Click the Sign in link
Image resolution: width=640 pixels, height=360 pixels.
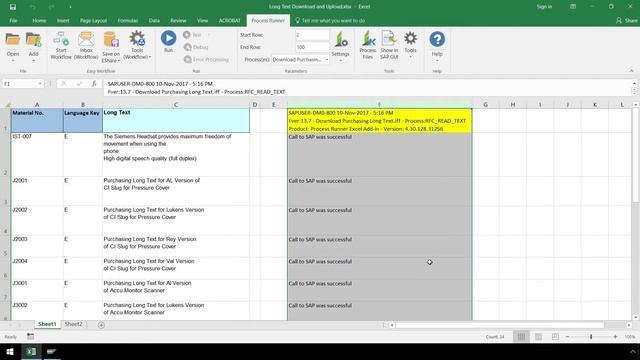[x=544, y=7]
